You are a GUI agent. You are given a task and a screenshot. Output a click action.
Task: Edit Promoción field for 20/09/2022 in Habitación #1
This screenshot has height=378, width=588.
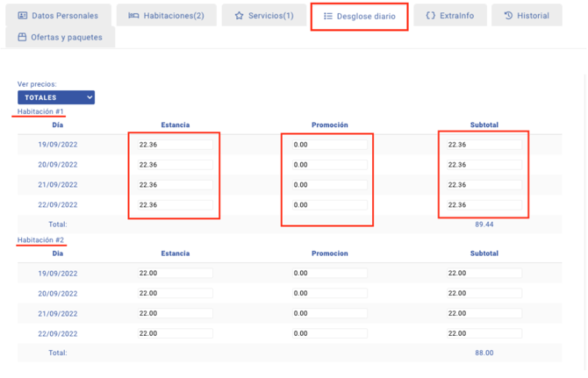[328, 165]
